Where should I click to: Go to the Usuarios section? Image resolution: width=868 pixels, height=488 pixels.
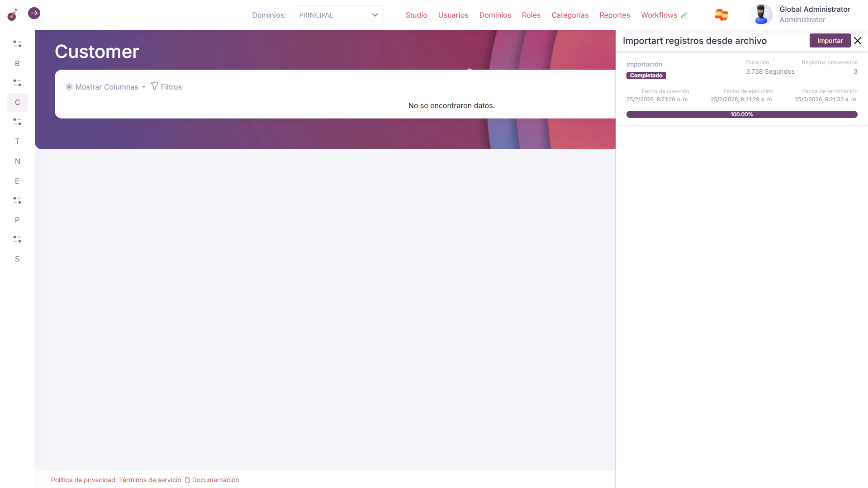click(x=453, y=15)
